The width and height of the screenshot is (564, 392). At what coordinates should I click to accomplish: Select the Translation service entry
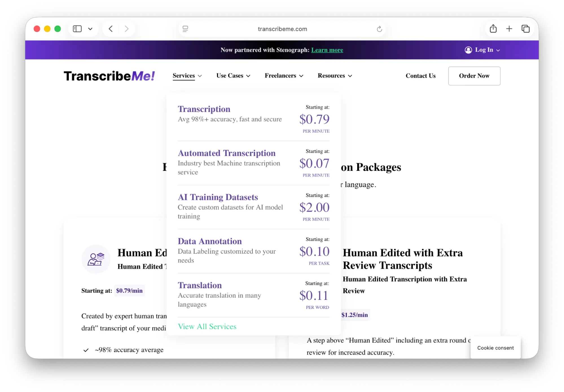(200, 285)
